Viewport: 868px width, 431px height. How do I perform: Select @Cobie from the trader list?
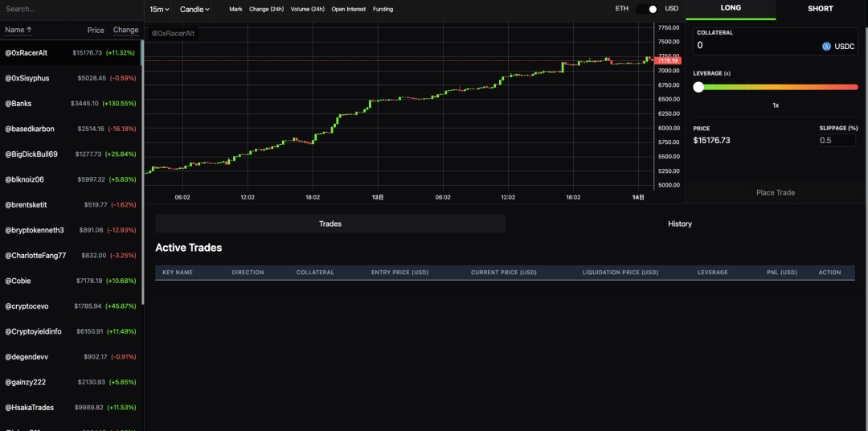coord(18,281)
